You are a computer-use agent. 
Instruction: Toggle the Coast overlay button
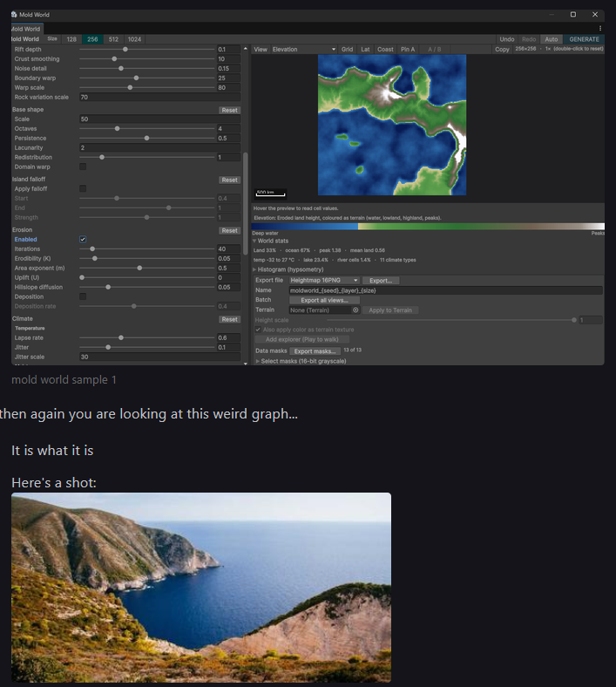(385, 49)
